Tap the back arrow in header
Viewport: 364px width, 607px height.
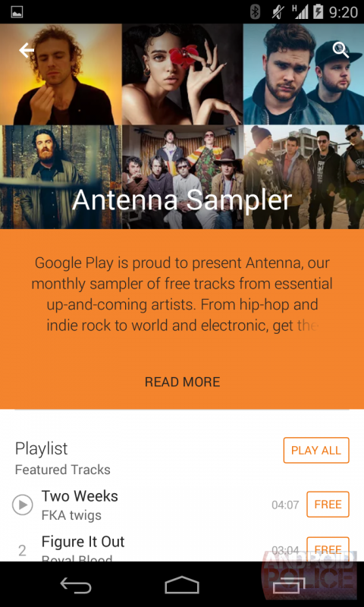[x=27, y=50]
